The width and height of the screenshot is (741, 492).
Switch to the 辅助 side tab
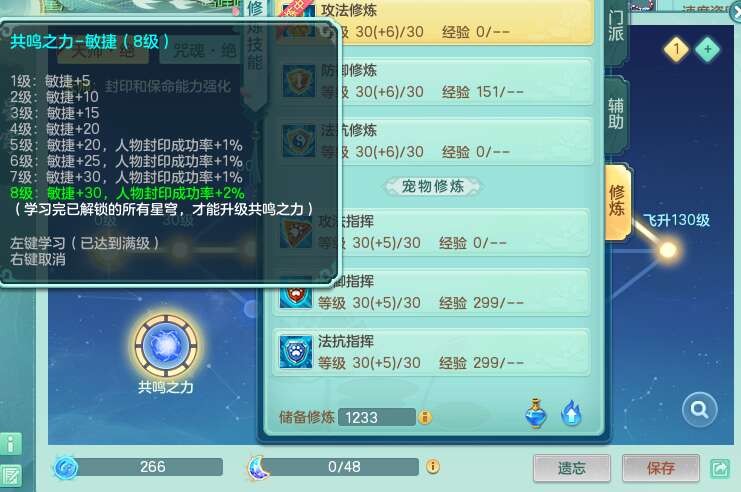(x=616, y=113)
